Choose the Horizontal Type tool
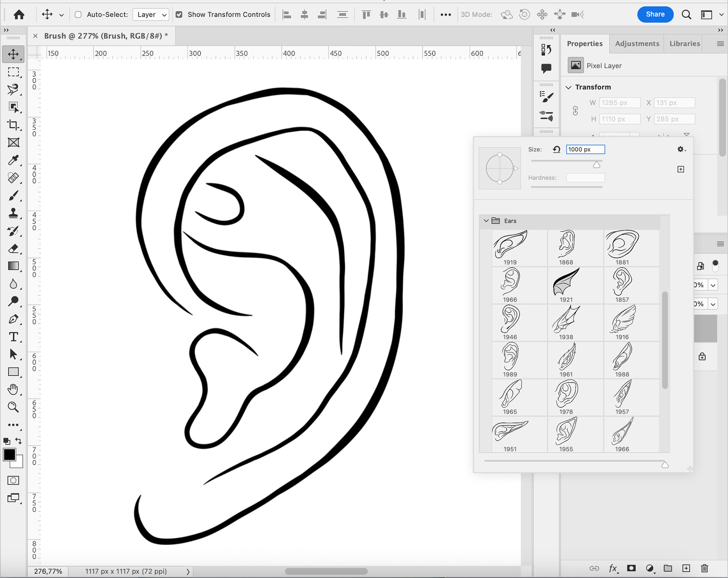Screen dimensions: 728x578 click(x=13, y=337)
